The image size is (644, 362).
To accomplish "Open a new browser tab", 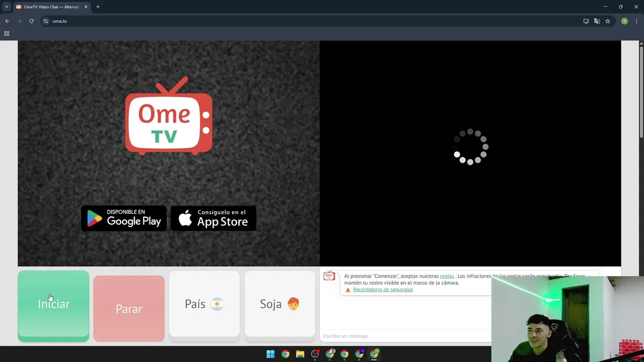I will [x=98, y=7].
